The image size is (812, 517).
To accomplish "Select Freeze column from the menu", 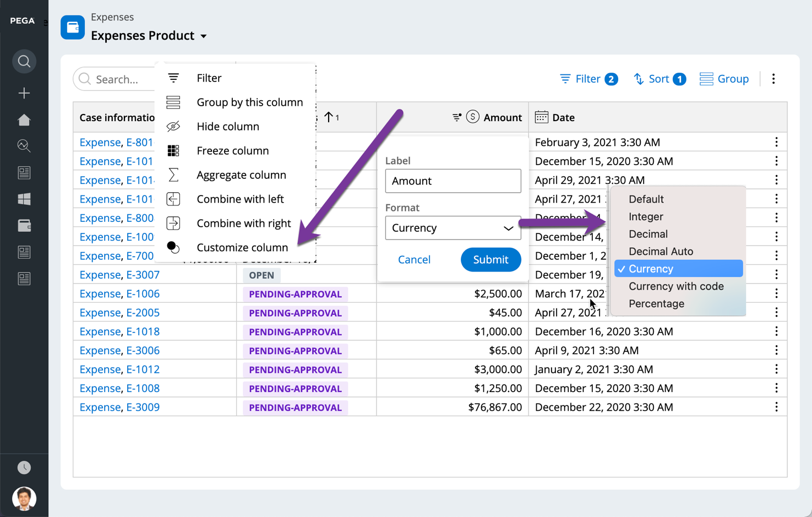I will (232, 150).
